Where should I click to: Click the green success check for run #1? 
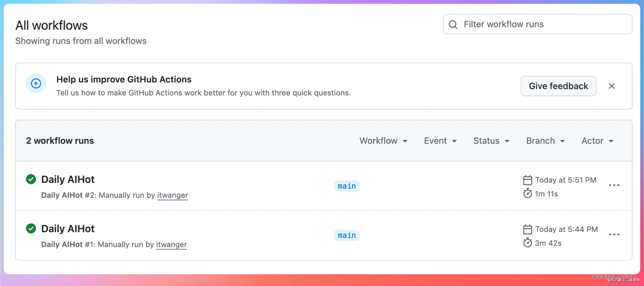[x=31, y=228]
